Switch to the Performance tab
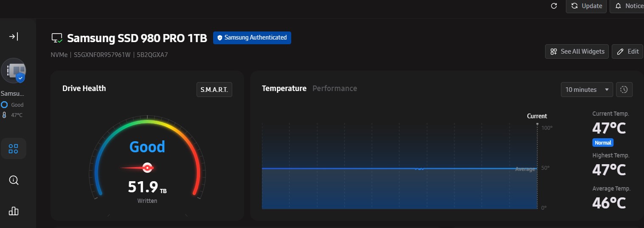The height and width of the screenshot is (228, 644). 335,88
